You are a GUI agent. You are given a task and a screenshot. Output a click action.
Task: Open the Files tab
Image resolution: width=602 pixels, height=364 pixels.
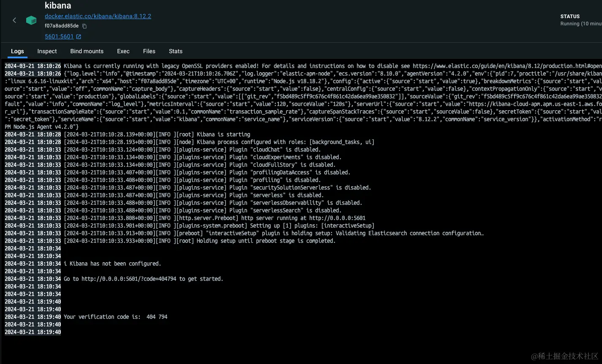click(149, 51)
